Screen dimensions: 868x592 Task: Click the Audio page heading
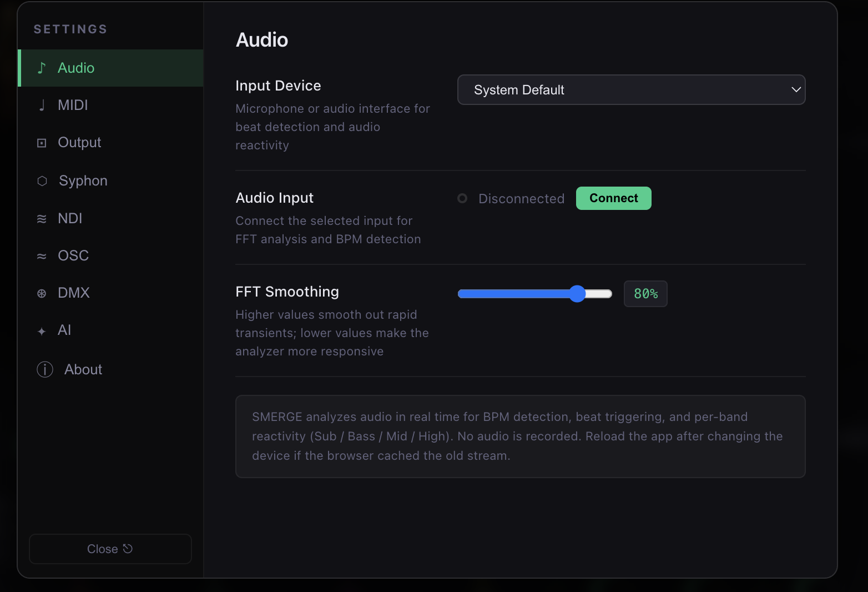pos(262,40)
